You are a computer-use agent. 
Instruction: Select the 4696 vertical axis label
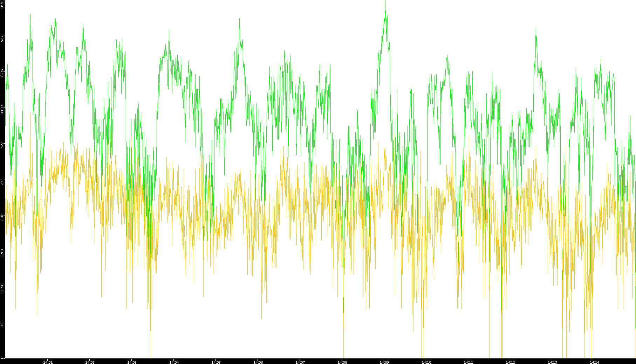tap(2, 74)
